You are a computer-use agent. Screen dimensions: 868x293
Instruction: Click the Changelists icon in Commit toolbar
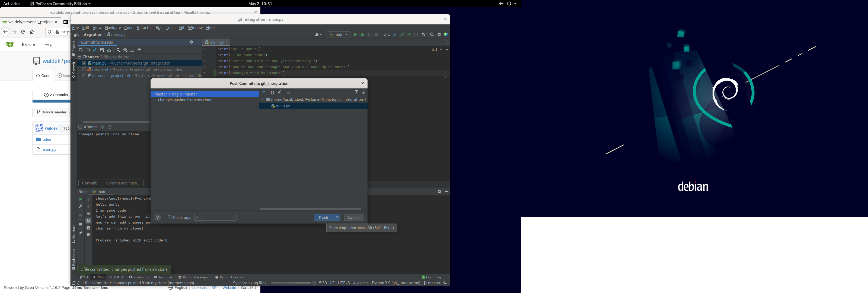point(102,50)
